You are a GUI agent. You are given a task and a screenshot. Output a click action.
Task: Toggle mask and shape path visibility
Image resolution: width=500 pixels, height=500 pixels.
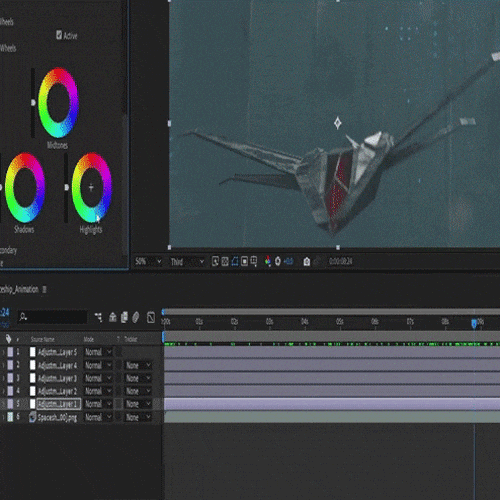(235, 262)
